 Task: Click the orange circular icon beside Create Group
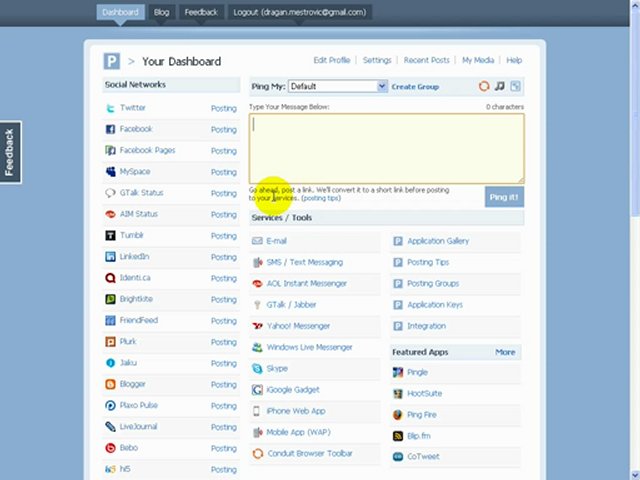tap(485, 87)
